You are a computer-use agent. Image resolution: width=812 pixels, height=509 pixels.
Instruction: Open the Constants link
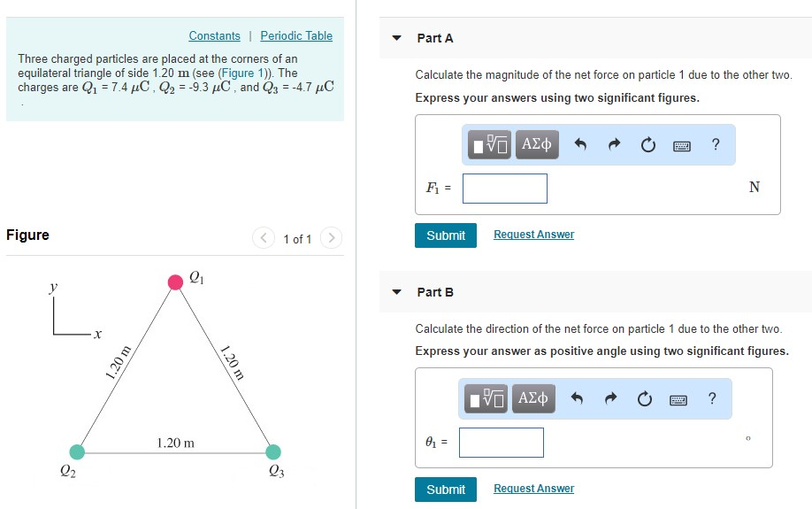click(x=214, y=35)
